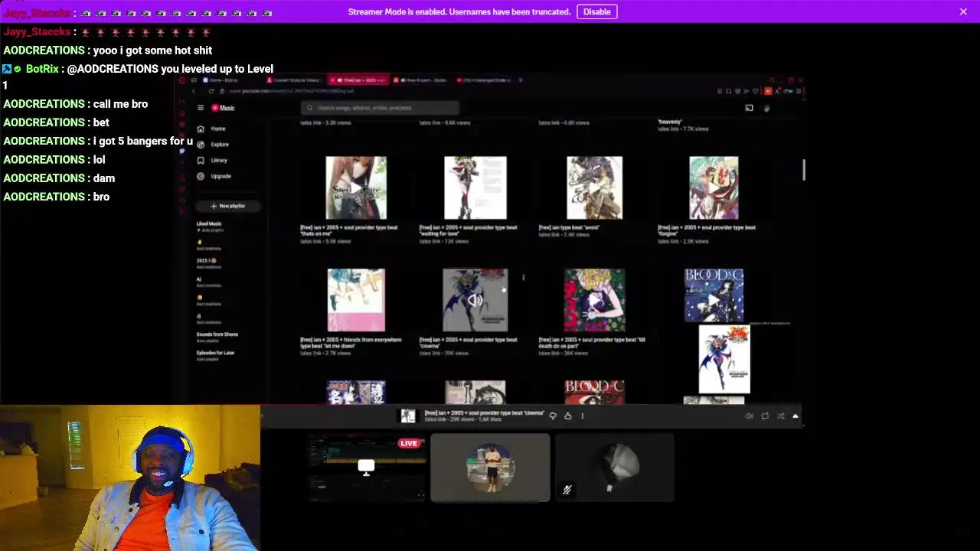980x551 pixels.
Task: Click the browser back arrow
Action: 194,91
